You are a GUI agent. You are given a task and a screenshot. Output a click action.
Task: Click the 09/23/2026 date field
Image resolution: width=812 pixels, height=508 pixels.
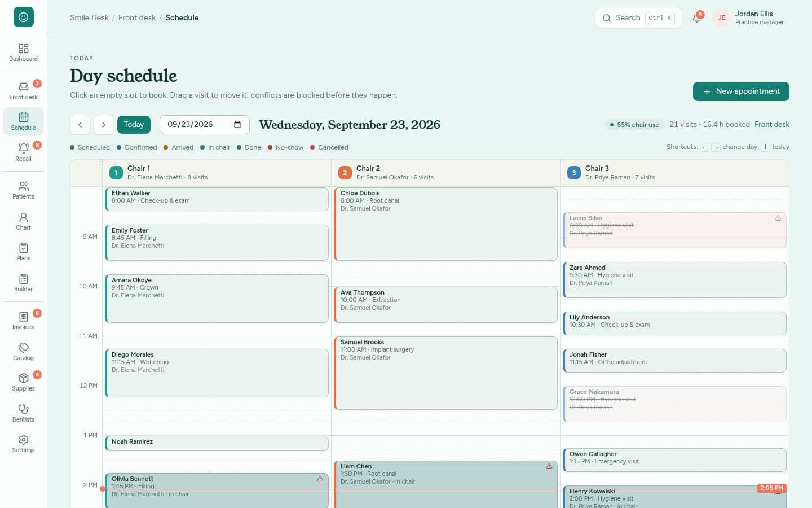pos(205,125)
